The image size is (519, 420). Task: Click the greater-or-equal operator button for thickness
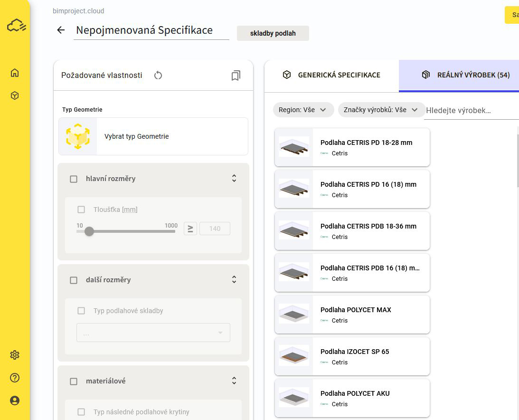[x=190, y=229]
